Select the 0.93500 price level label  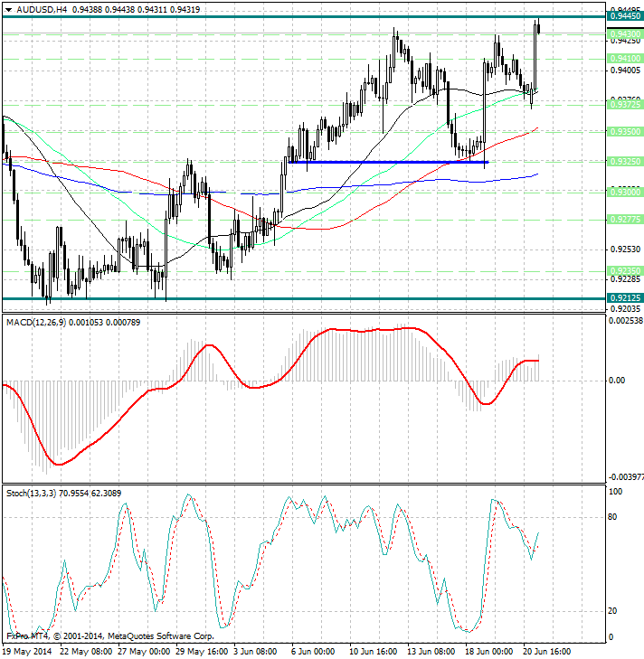(625, 132)
